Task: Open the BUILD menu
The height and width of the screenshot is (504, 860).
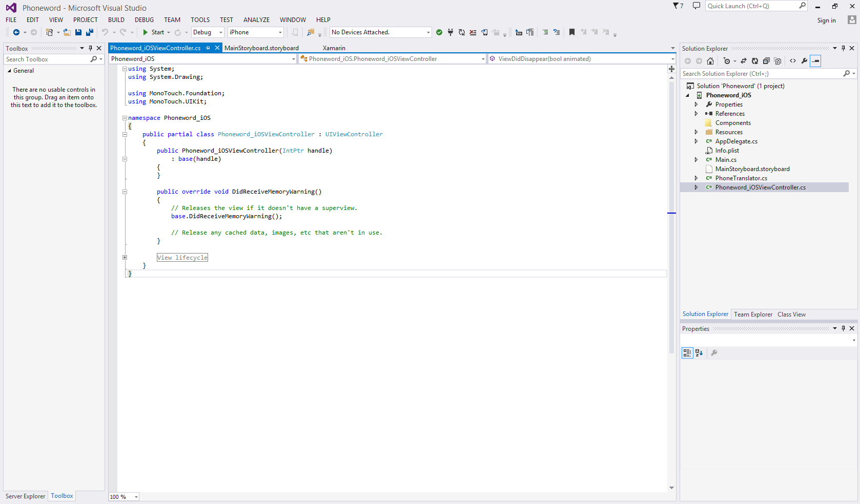Action: click(116, 20)
